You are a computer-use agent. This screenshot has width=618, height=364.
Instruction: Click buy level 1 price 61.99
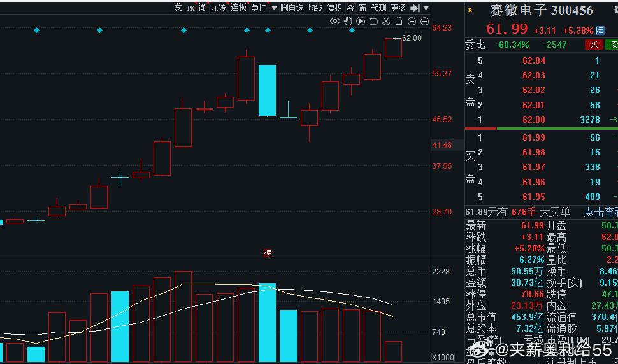[534, 137]
